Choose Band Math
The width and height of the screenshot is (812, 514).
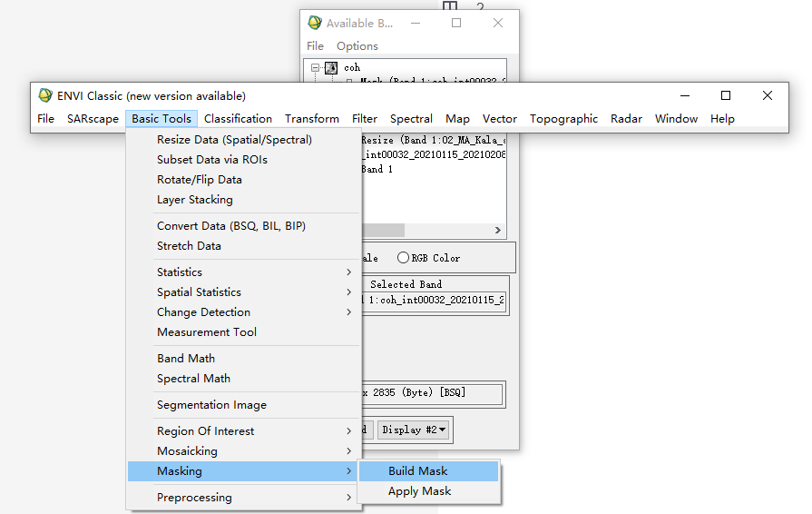click(x=244, y=359)
